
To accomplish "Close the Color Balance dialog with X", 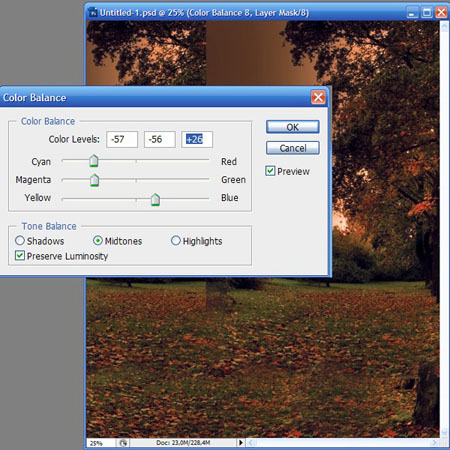I will (x=318, y=97).
